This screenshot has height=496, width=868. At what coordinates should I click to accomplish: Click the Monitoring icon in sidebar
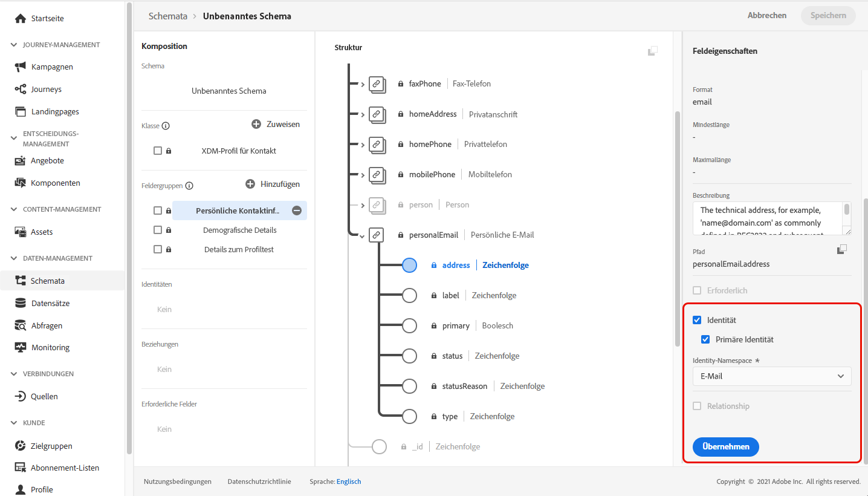pos(21,347)
